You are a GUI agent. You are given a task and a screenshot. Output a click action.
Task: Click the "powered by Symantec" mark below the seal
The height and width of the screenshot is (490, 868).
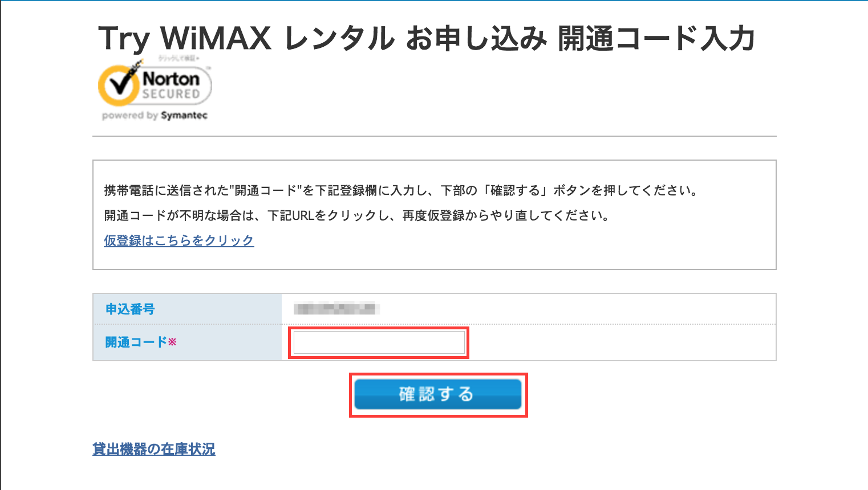(x=154, y=115)
